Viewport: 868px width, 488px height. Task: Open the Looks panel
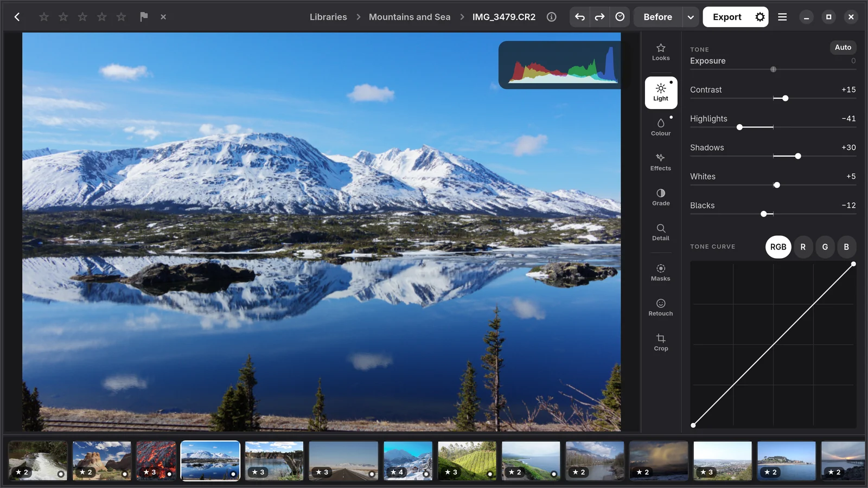[x=661, y=52]
